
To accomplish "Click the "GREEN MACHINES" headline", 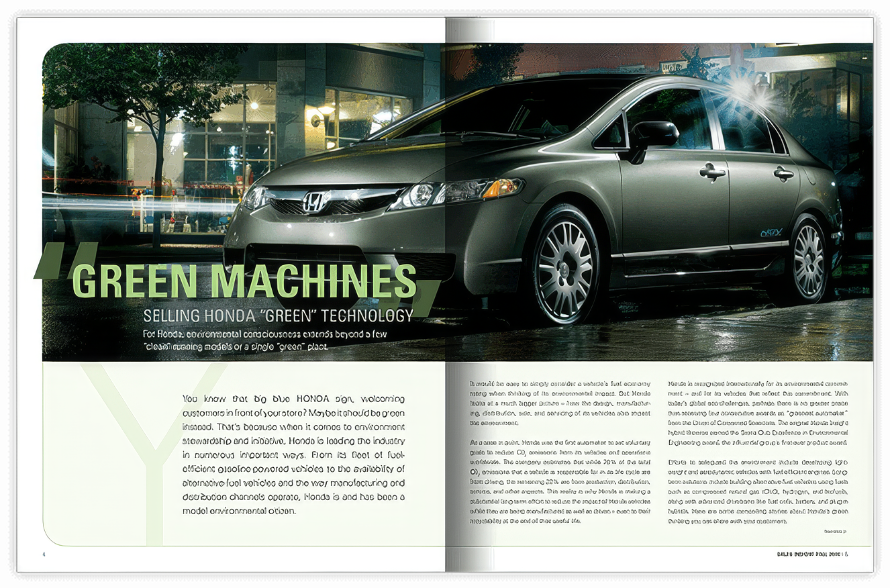I will pos(244,281).
